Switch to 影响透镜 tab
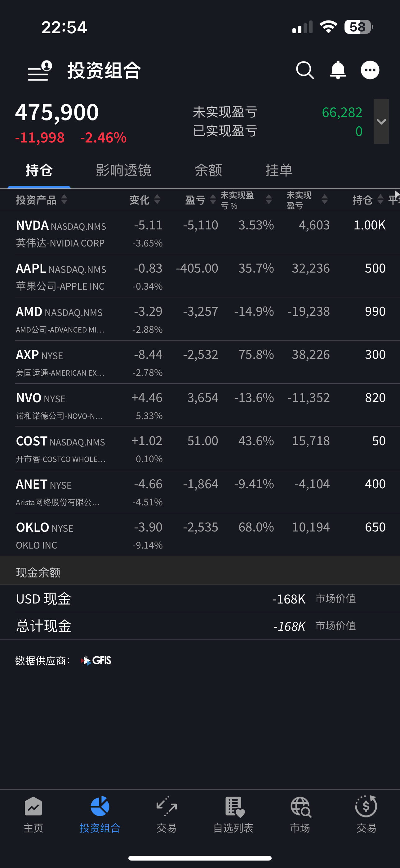400x868 pixels. coord(124,170)
